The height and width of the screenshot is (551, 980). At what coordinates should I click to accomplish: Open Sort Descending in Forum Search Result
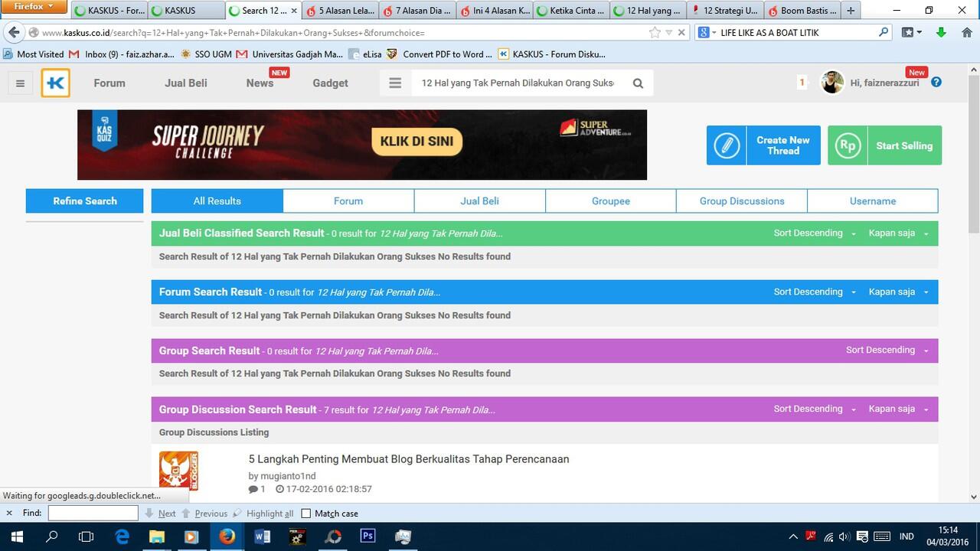point(815,292)
